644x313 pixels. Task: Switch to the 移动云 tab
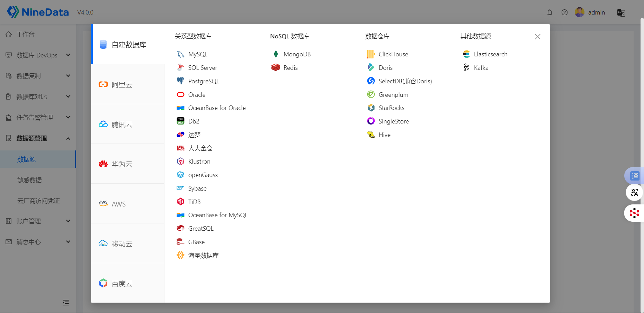tap(128, 243)
